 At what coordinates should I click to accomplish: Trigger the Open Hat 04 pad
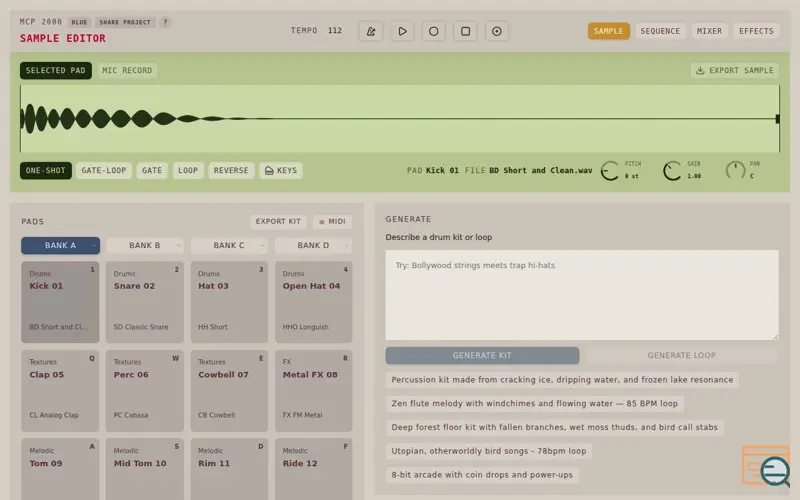pyautogui.click(x=313, y=302)
